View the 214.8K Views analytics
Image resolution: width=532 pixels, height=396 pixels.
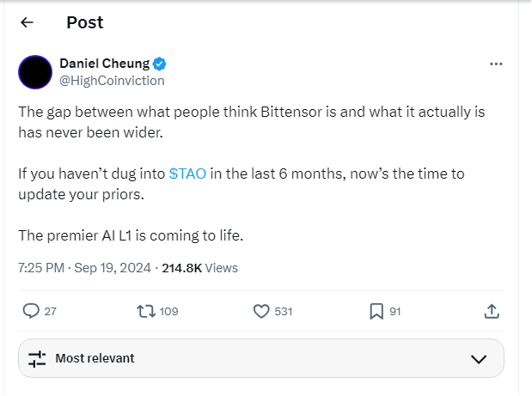(x=199, y=268)
